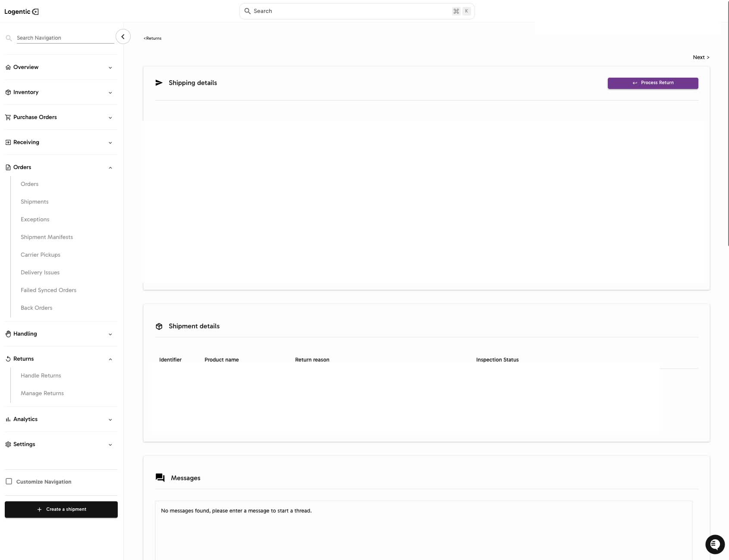Click the Return reason column header
Viewport: 729px width, 560px height.
[x=312, y=360]
